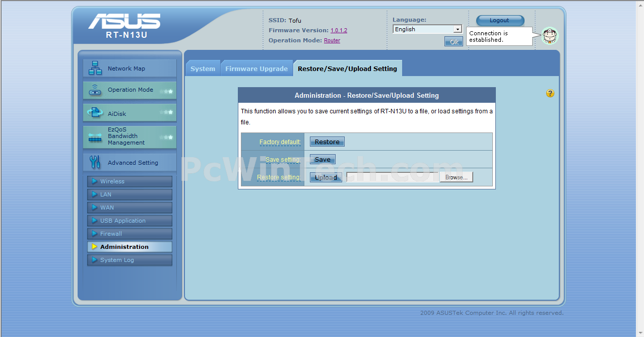Click the EzQoS Bandwidth Management icon

[95, 137]
